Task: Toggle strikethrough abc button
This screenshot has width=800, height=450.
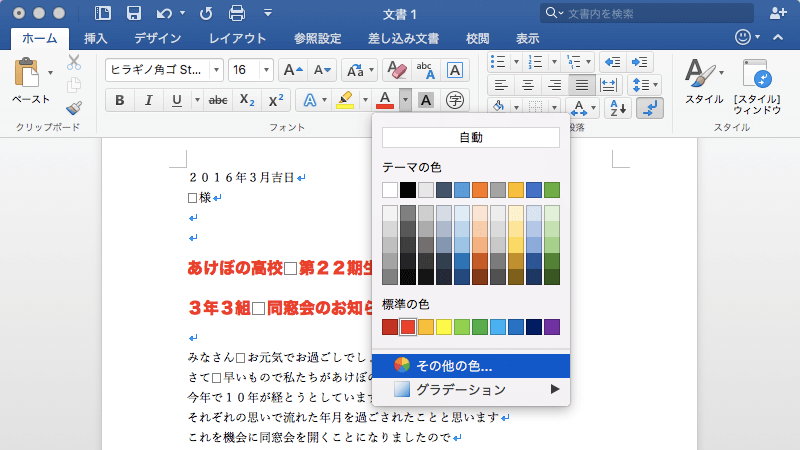Action: tap(217, 100)
